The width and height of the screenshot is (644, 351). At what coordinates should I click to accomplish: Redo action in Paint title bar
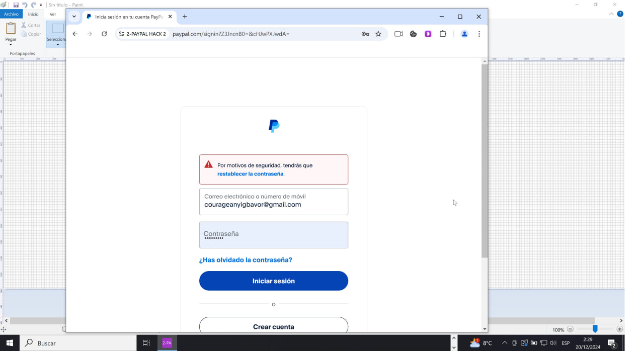[33, 5]
